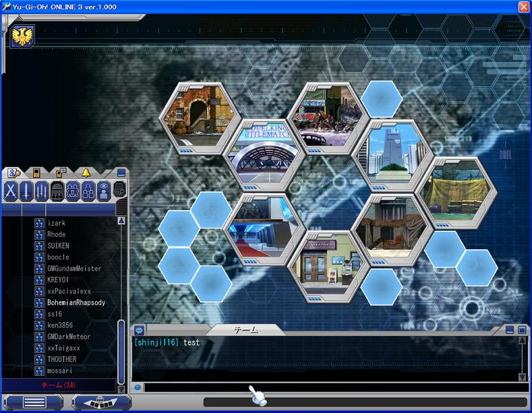Viewport: 532px width, 413px height.
Task: Open the draped ruined building location
Action: tap(392, 229)
